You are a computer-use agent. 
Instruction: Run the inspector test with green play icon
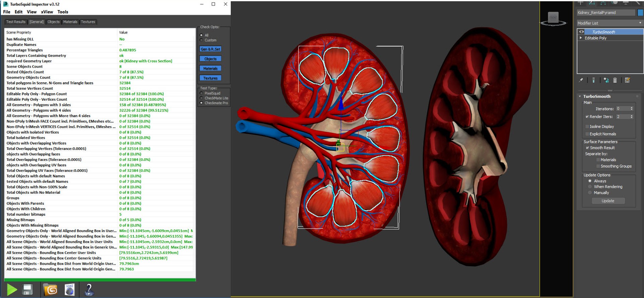(x=12, y=289)
